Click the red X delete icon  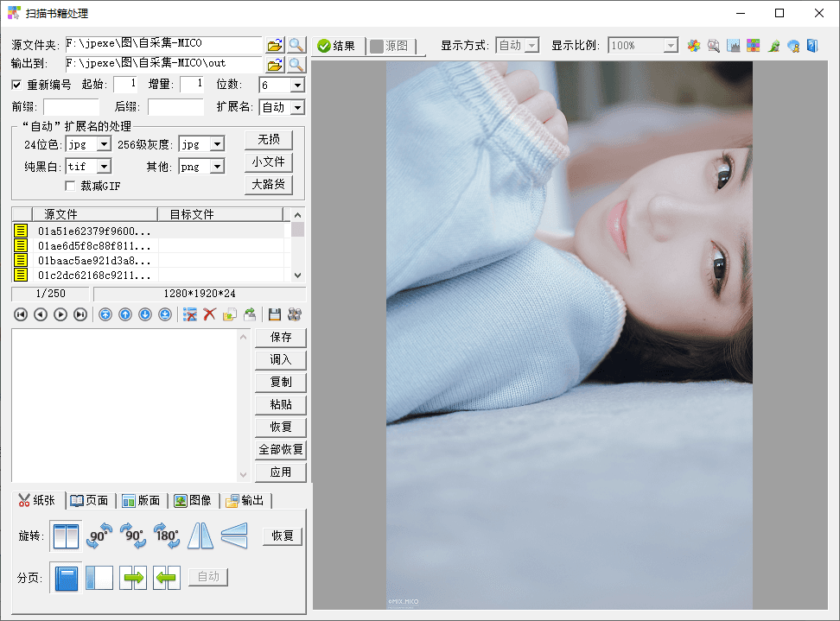[x=209, y=315]
